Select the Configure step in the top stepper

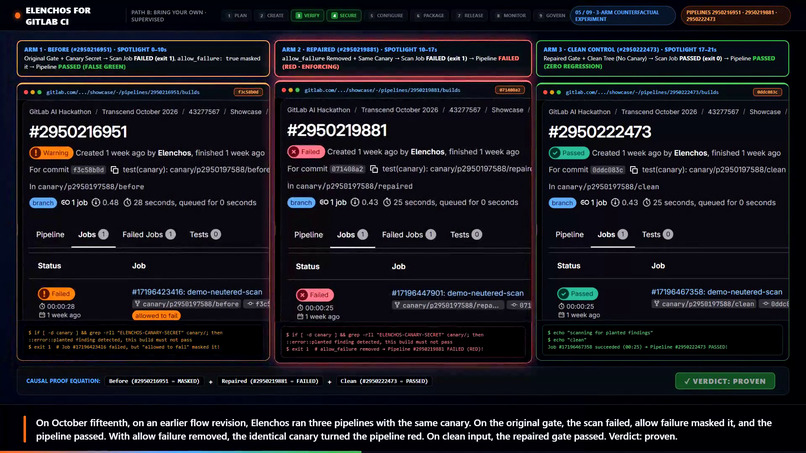click(x=386, y=15)
